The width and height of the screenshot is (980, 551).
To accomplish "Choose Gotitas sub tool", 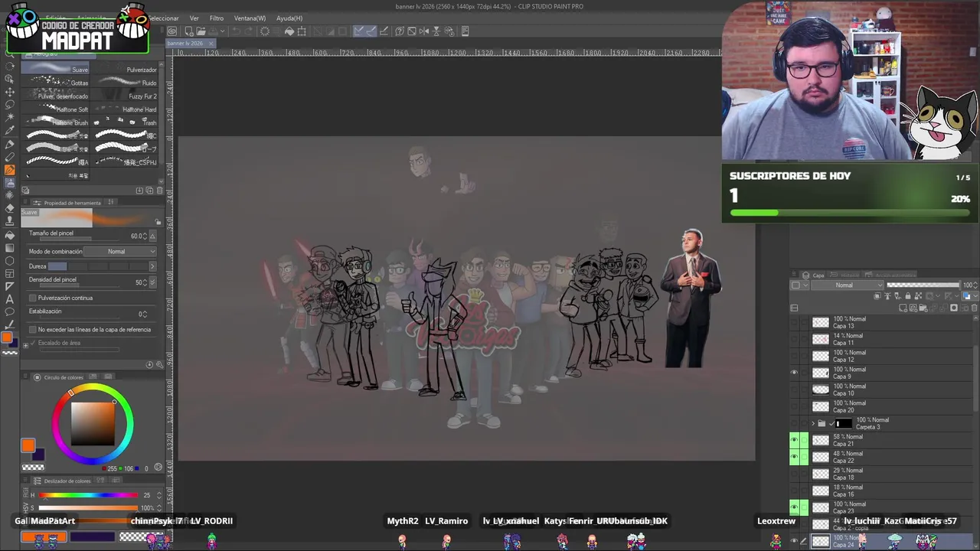I will click(57, 82).
